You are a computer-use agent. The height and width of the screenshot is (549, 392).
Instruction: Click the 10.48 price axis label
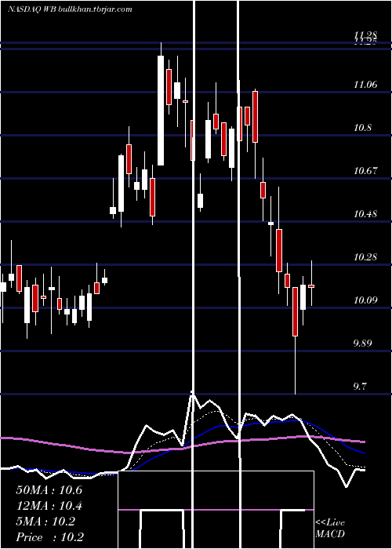[x=365, y=214]
